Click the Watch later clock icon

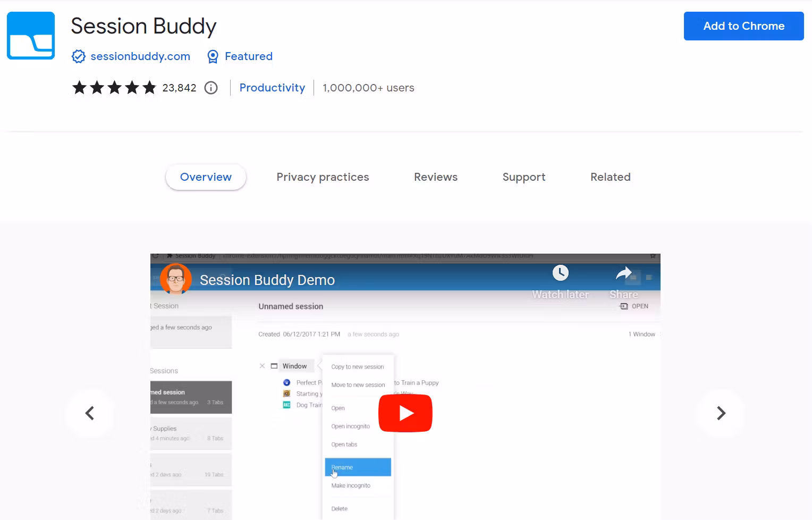click(560, 273)
